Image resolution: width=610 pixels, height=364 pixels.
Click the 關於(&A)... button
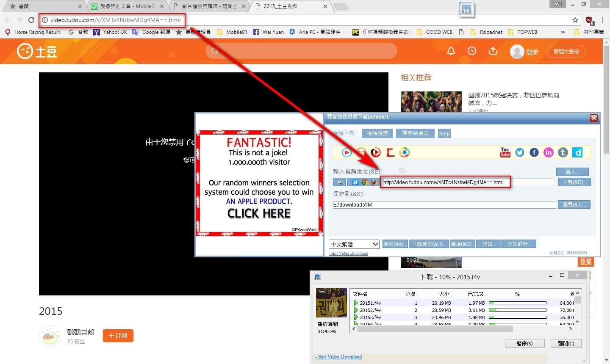point(395,244)
